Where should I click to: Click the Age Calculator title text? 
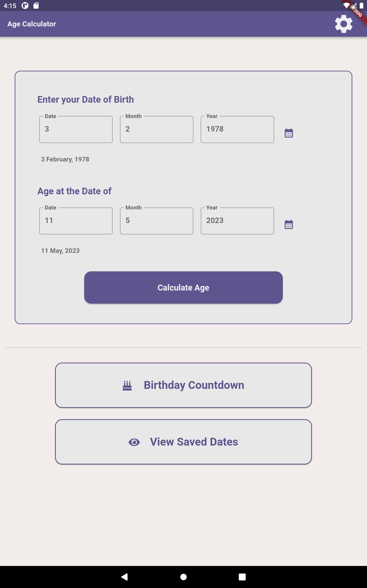(x=32, y=24)
